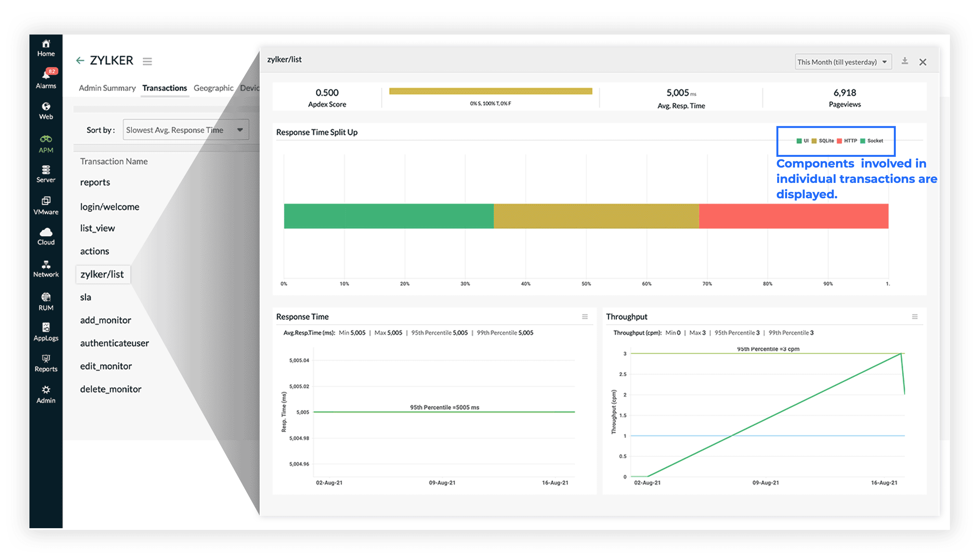Toggle the UI legend series
This screenshot has width=979, height=560.
pos(803,141)
